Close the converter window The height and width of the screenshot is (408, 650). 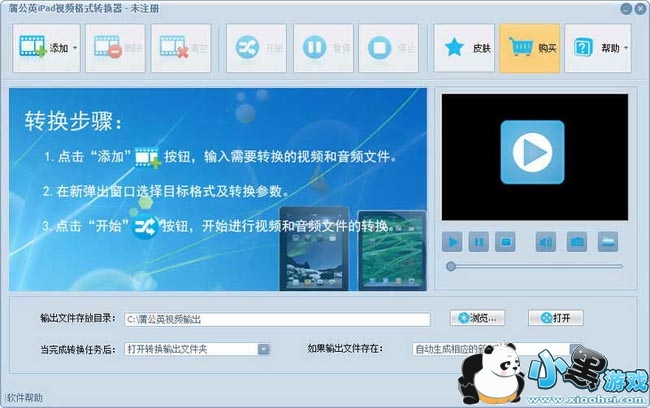(x=640, y=9)
